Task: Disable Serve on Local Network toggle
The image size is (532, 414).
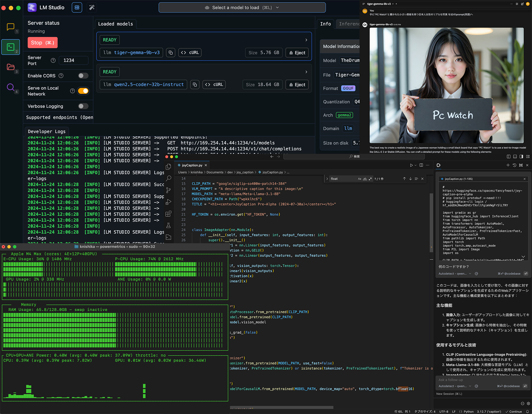Action: [83, 91]
